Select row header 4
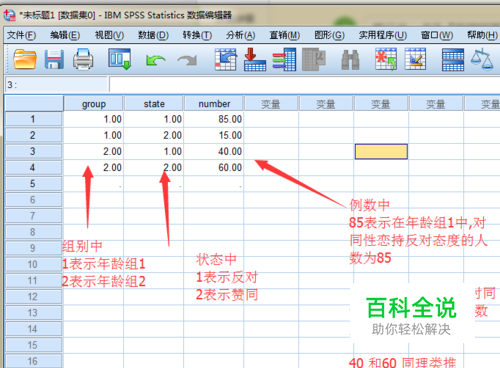The image size is (500, 368). click(33, 167)
